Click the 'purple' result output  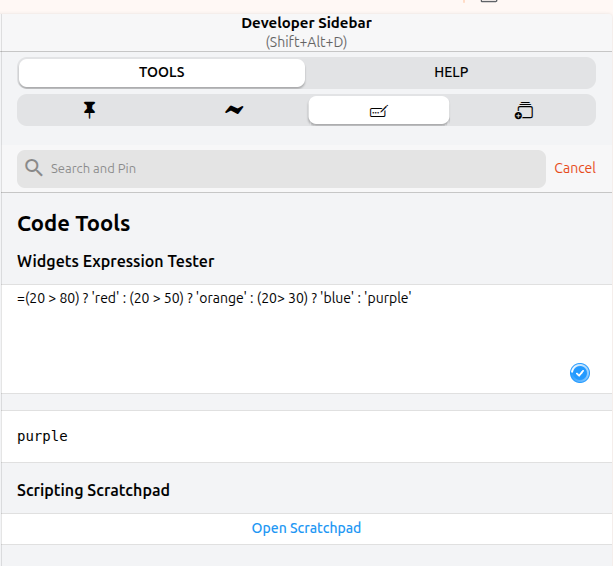pos(42,437)
